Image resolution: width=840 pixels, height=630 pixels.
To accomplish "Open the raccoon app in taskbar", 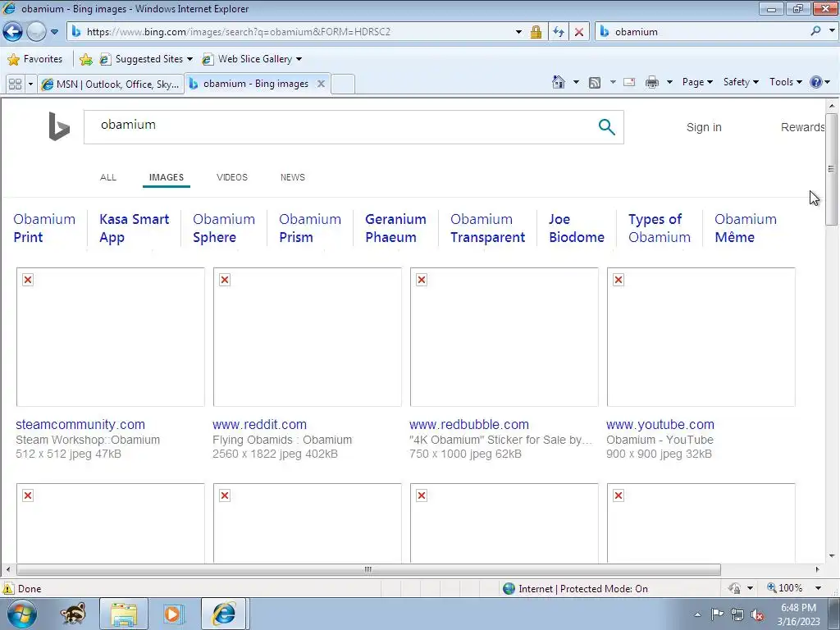I will point(73,614).
